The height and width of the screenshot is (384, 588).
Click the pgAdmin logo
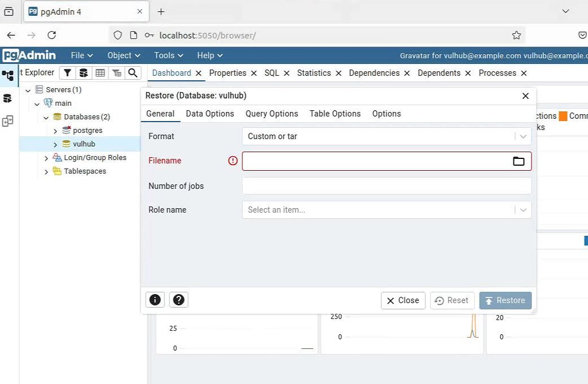coord(29,55)
